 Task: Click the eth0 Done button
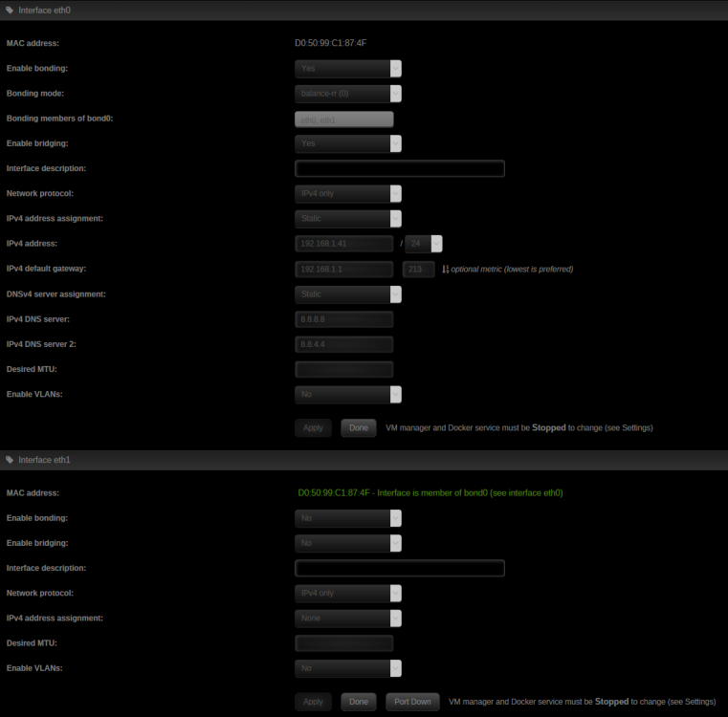[x=359, y=428]
